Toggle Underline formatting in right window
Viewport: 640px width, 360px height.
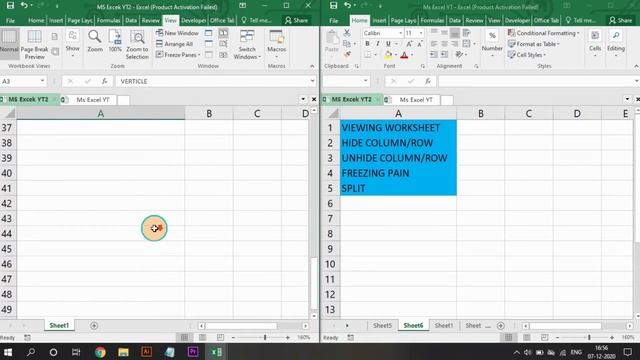click(x=388, y=44)
